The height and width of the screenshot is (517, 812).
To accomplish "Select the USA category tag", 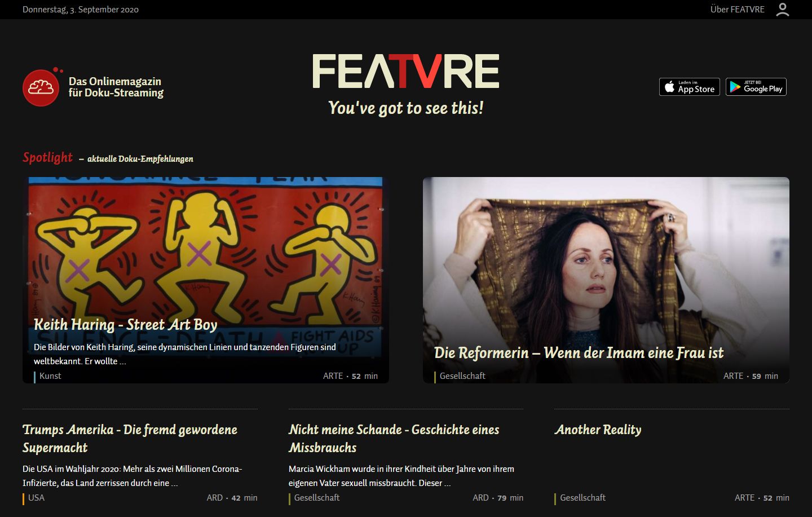I will click(x=36, y=498).
